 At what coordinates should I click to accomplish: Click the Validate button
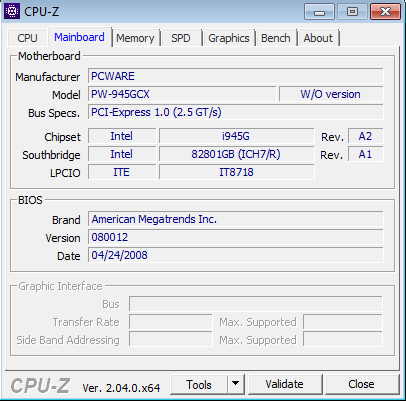click(x=284, y=384)
